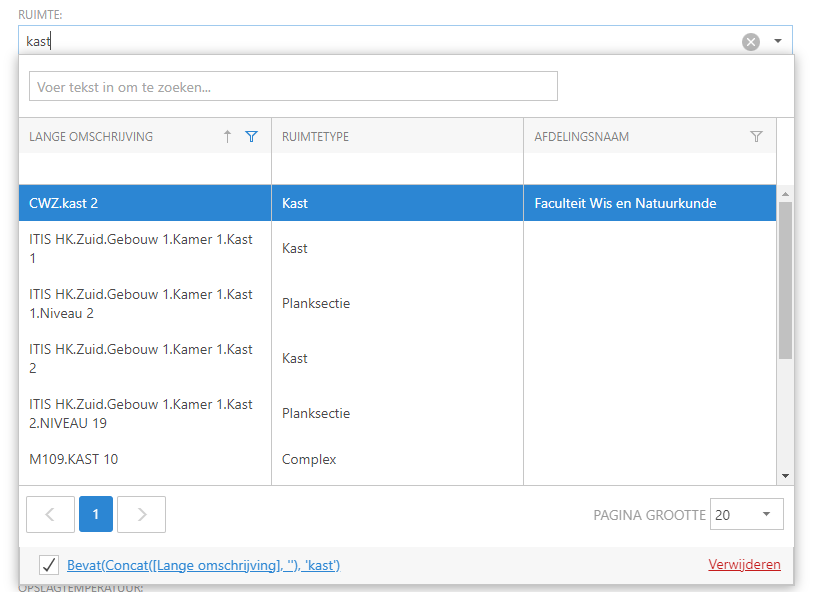The width and height of the screenshot is (813, 592).
Task: Select the M109.KAST 10 row
Action: 144,460
